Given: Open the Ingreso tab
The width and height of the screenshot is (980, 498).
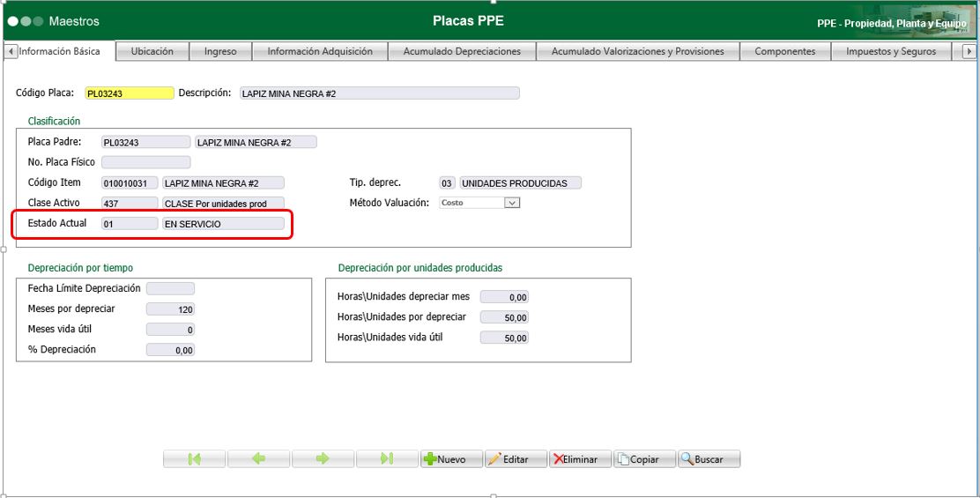Looking at the screenshot, I should (220, 51).
